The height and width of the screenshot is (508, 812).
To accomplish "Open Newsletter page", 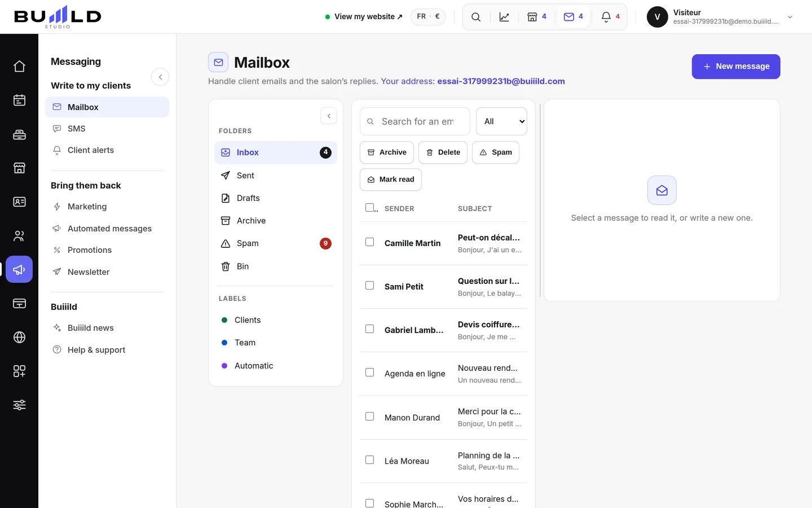I will click(x=107, y=272).
